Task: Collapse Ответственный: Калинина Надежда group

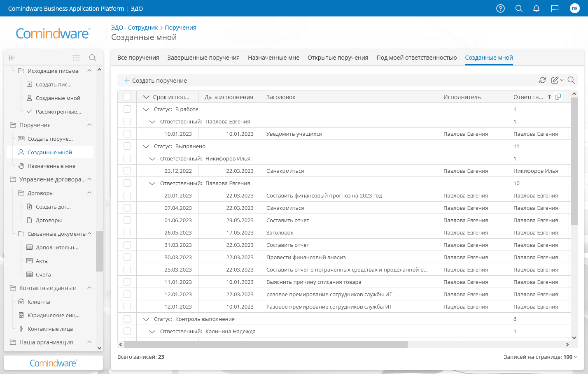Action: click(x=152, y=332)
